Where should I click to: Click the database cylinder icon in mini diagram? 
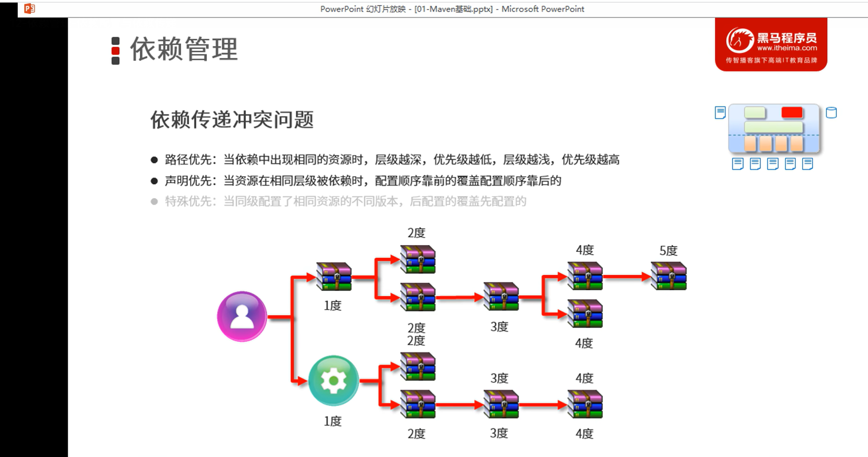coord(831,113)
